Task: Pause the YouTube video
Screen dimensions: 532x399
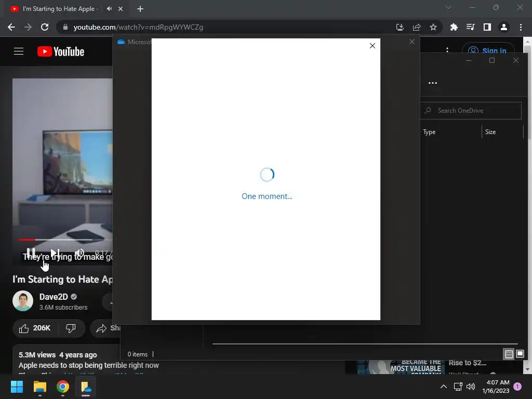Action: tap(31, 253)
